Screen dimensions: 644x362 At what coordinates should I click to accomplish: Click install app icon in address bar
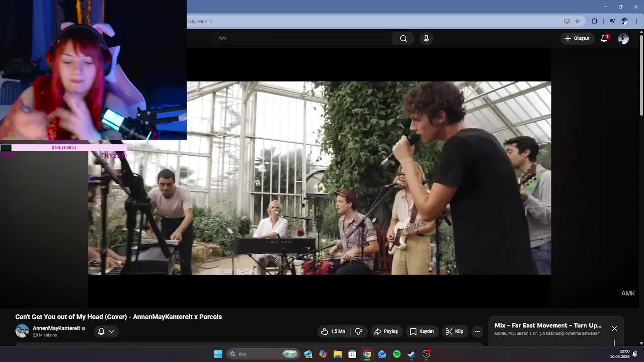coord(567,21)
